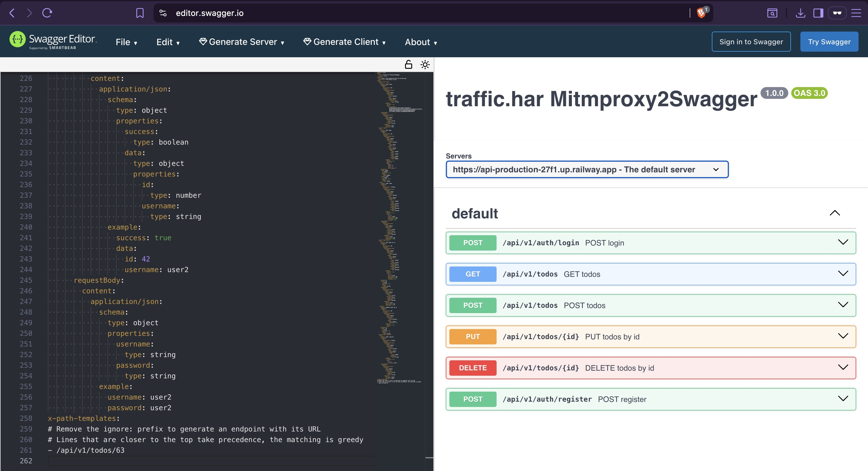The width and height of the screenshot is (868, 471).
Task: Click the Swagger Editor logo
Action: tap(53, 40)
